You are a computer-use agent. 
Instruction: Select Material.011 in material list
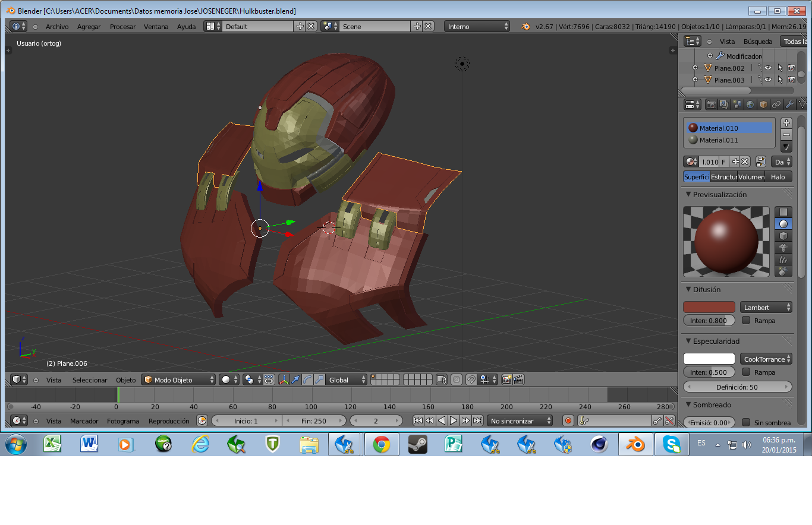click(x=730, y=140)
